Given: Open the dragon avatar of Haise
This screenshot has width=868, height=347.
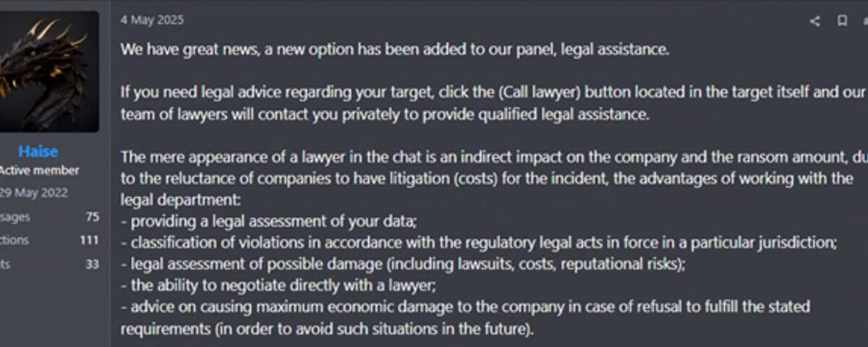Looking at the screenshot, I should (49, 71).
